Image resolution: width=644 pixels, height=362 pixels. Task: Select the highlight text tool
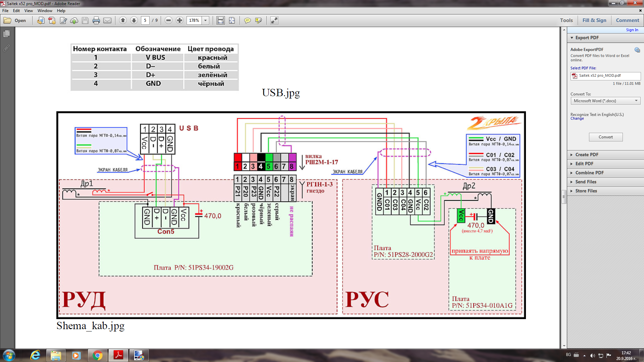pos(259,20)
